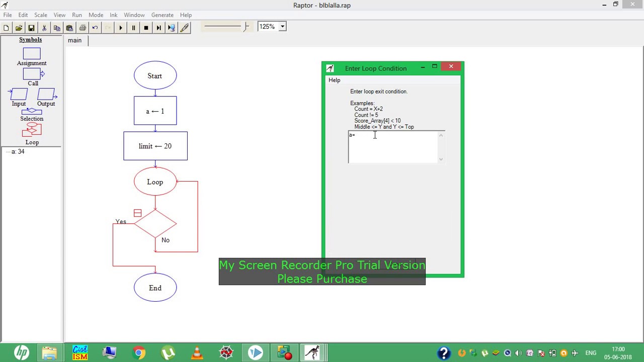644x362 pixels.
Task: Click the Print toolbar icon
Action: (x=83, y=28)
